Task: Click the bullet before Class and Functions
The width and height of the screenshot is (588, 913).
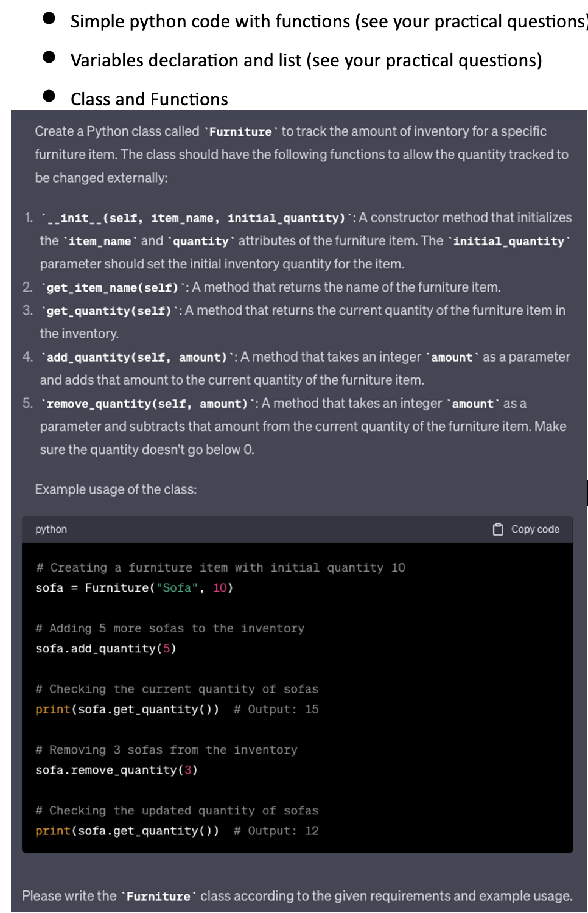Action: [49, 96]
